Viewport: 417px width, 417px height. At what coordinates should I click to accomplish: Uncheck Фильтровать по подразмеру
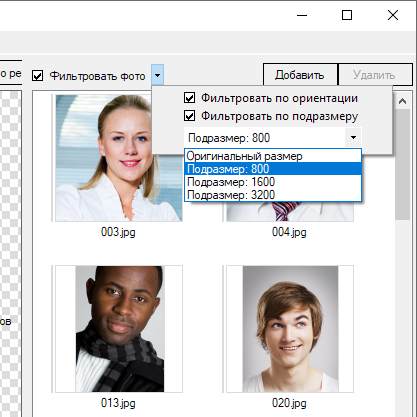(189, 116)
